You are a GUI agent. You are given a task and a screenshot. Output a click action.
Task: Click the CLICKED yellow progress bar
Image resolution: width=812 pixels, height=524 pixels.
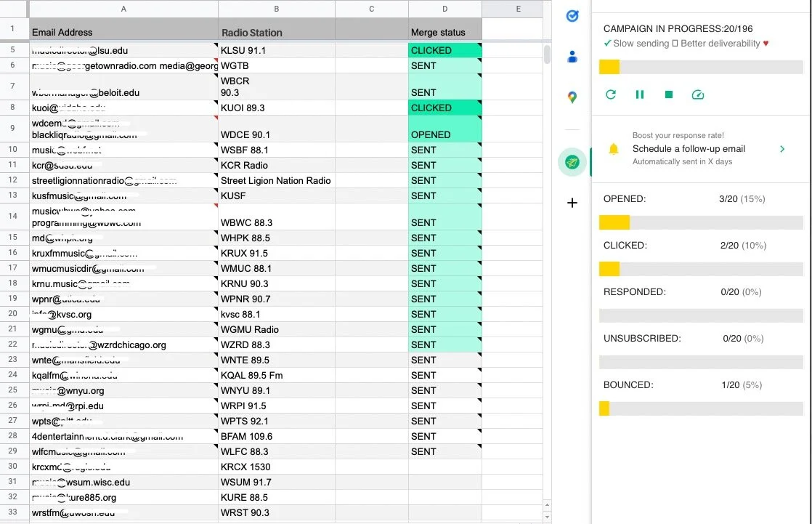(x=609, y=269)
